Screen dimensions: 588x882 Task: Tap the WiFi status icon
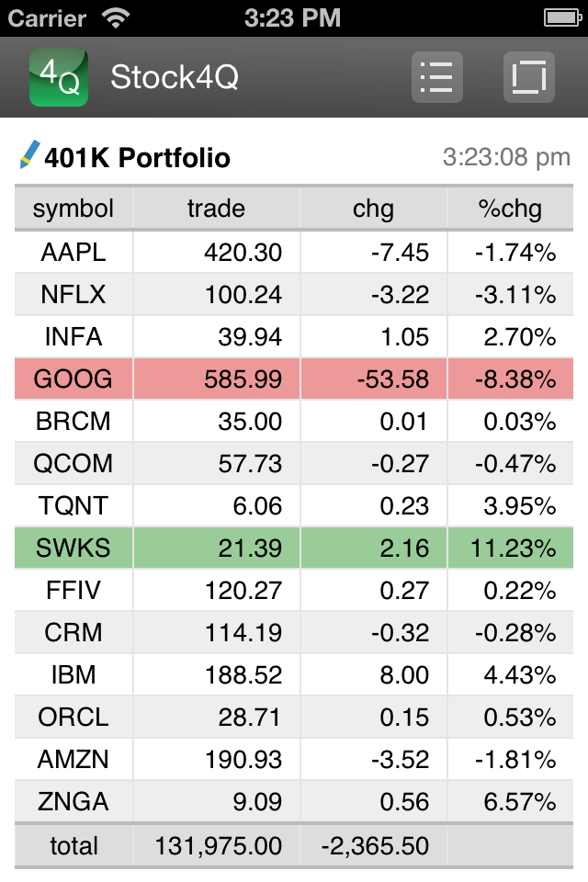(116, 17)
